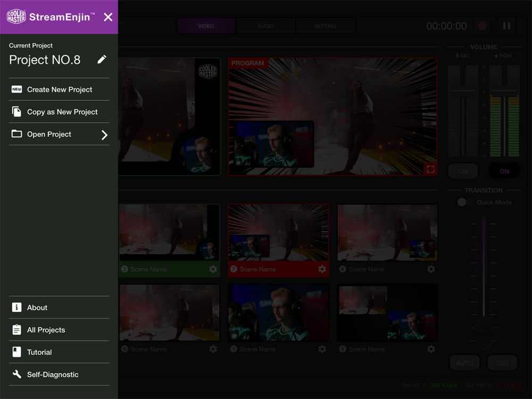The image size is (532, 399).
Task: Click the PROGRAM output preview
Action: [333, 117]
